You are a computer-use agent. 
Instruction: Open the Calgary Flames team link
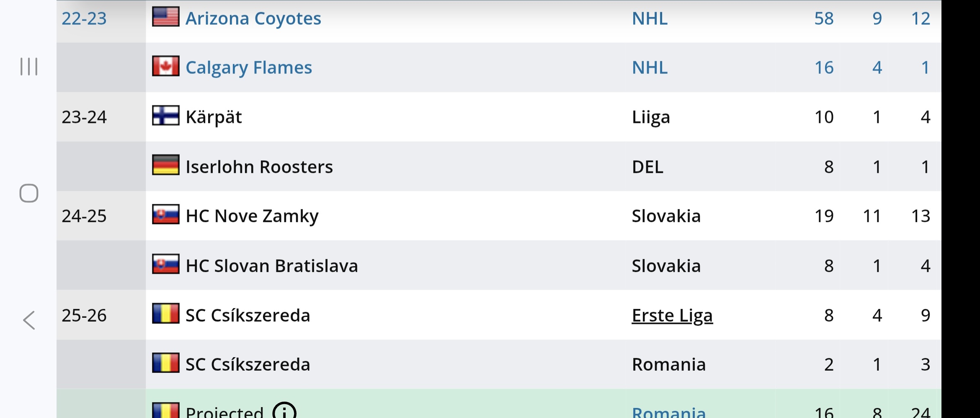(x=248, y=68)
